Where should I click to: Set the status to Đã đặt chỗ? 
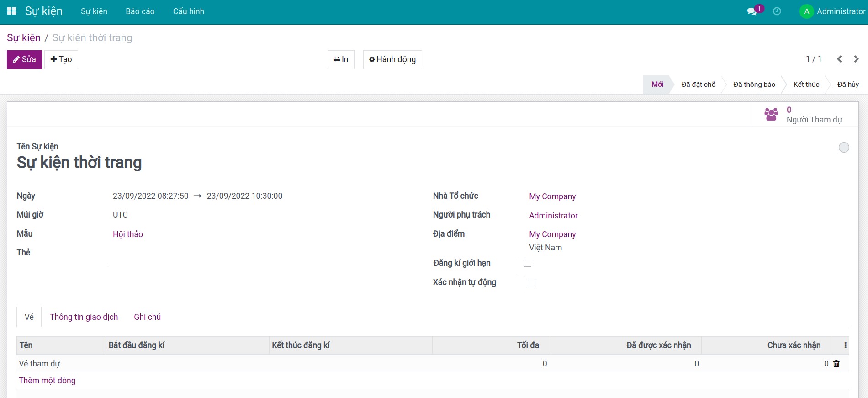[x=698, y=85]
